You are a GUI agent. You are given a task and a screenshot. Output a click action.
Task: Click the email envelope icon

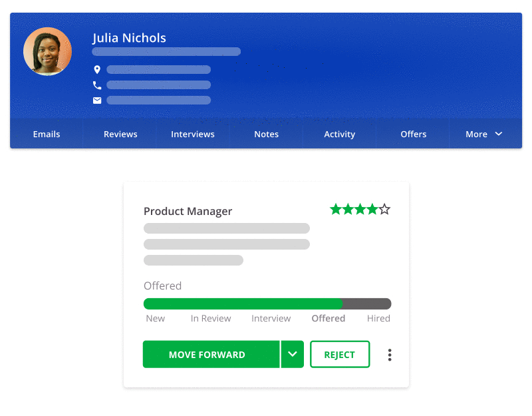97,101
